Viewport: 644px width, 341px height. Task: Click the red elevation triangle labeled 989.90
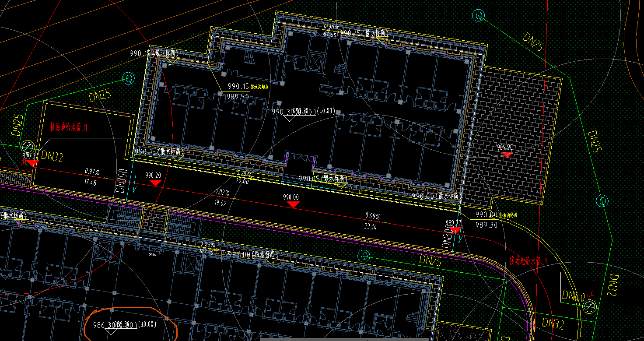pos(507,155)
